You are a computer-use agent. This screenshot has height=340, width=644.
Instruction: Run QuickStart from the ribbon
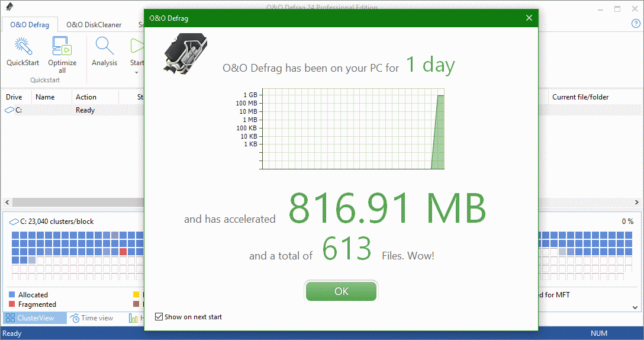point(22,52)
